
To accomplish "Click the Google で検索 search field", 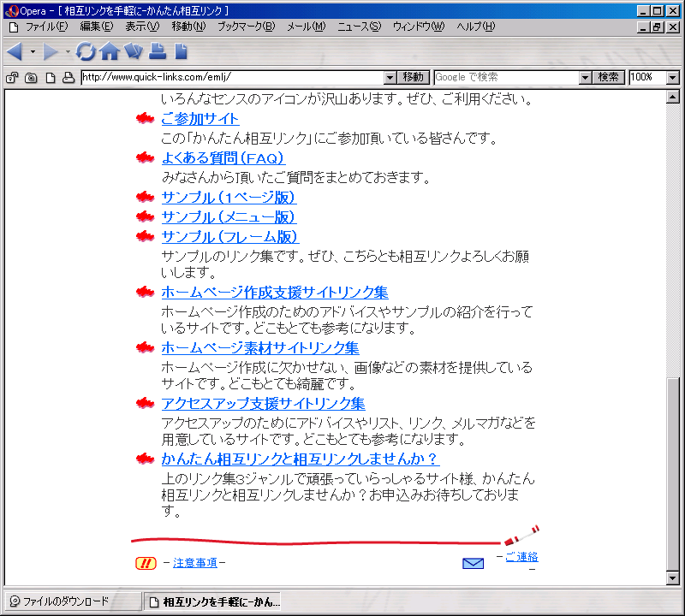I will pos(507,78).
